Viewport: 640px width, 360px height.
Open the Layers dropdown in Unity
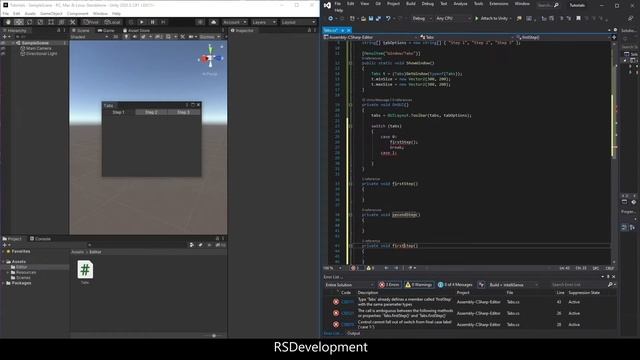point(263,22)
